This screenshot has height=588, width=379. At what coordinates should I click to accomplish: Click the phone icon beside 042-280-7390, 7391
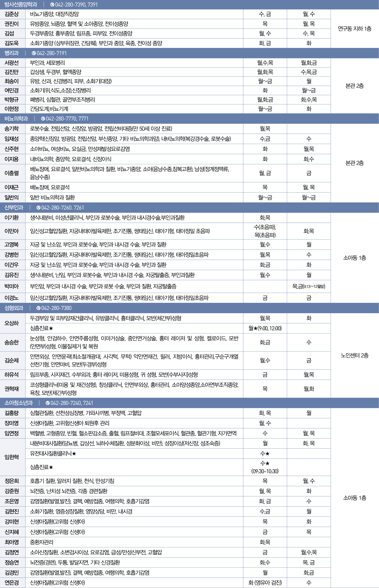(x=52, y=5)
